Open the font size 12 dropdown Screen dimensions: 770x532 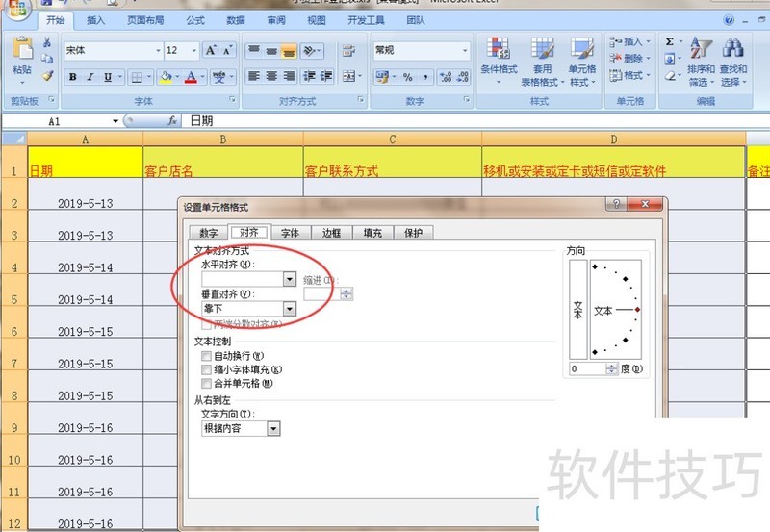[x=194, y=51]
